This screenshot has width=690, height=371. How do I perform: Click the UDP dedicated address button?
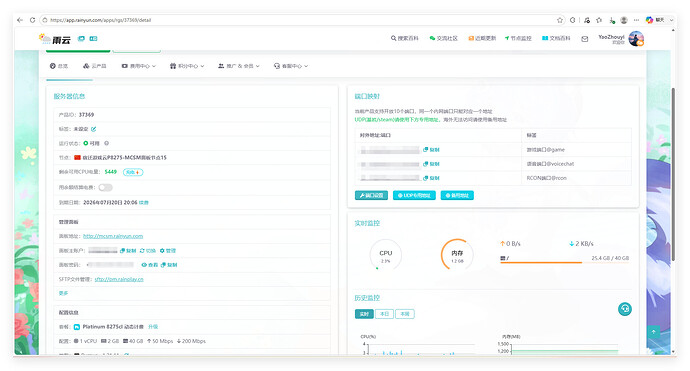[x=414, y=195]
